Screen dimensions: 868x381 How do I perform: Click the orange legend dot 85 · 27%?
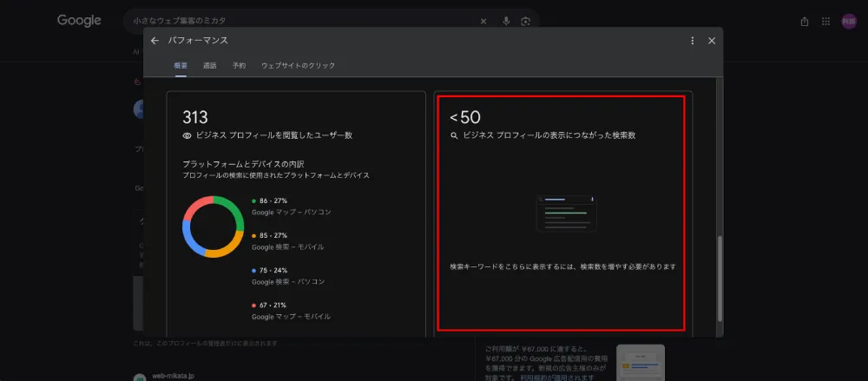coord(254,236)
